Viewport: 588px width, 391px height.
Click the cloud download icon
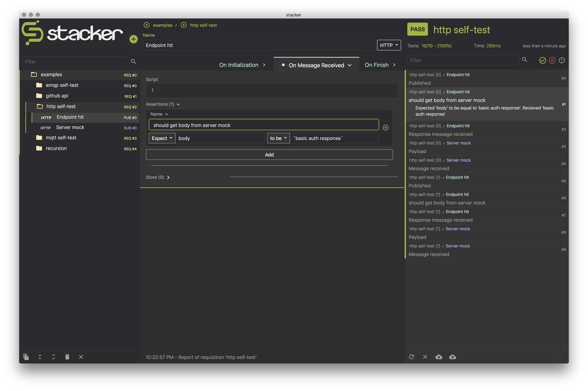(x=439, y=357)
